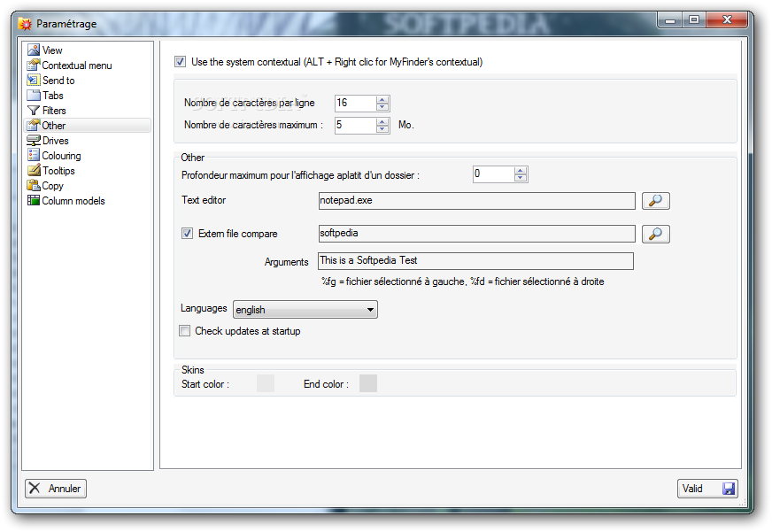Decrease caractères par ligne value with down arrow

[382, 107]
